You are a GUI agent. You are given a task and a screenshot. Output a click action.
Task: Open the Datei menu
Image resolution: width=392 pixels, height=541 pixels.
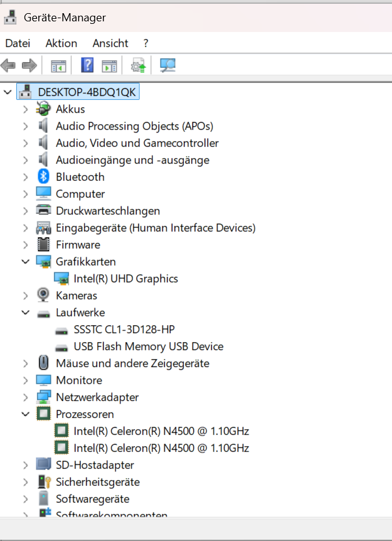pyautogui.click(x=18, y=43)
